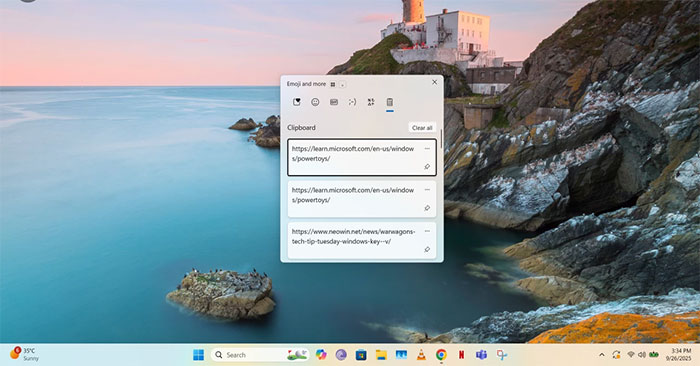Viewport: 700px width, 366px height.
Task: Click the clipboard panel scrollbar
Action: 441,139
